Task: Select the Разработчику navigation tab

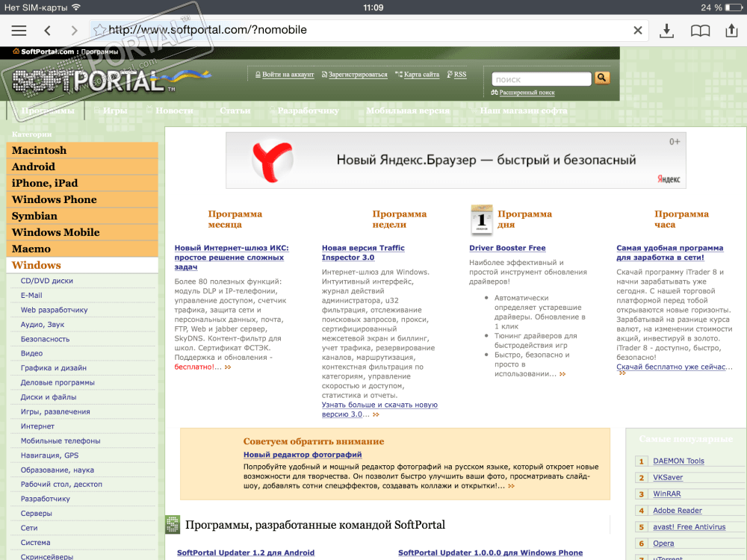Action: [308, 111]
